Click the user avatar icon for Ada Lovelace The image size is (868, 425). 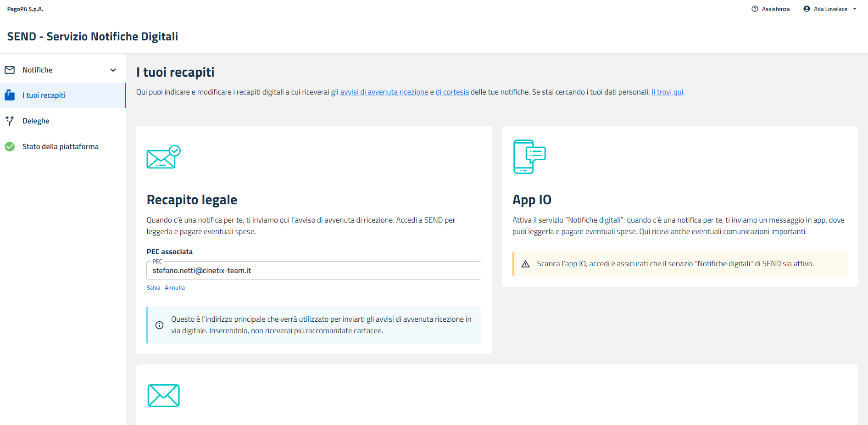807,9
